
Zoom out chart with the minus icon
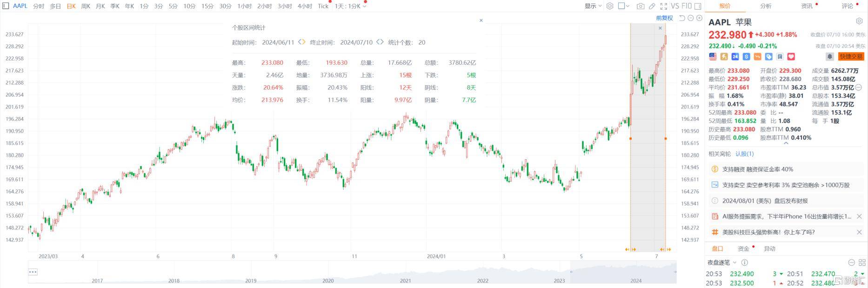(691, 18)
